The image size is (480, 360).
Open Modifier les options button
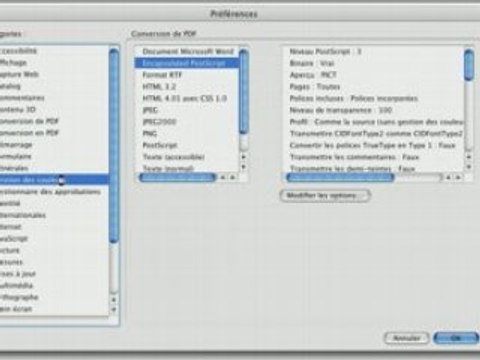pyautogui.click(x=325, y=195)
